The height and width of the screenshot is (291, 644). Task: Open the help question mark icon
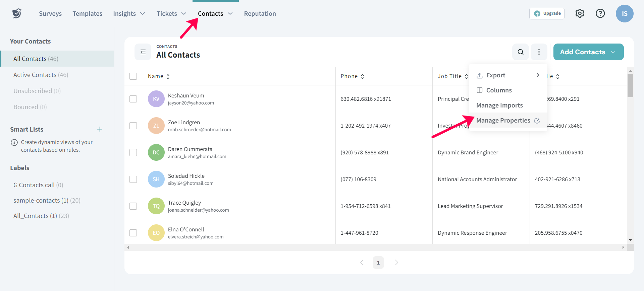[x=600, y=13]
